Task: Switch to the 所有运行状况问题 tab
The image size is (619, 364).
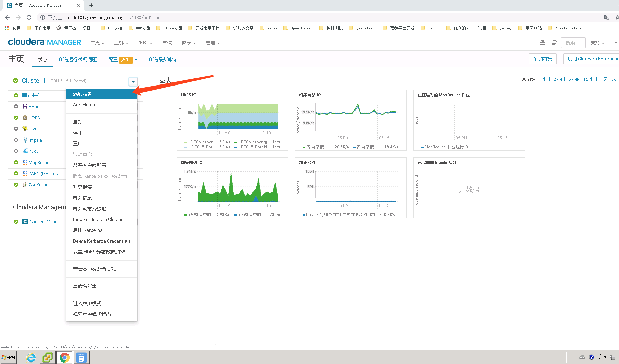Action: (x=77, y=59)
